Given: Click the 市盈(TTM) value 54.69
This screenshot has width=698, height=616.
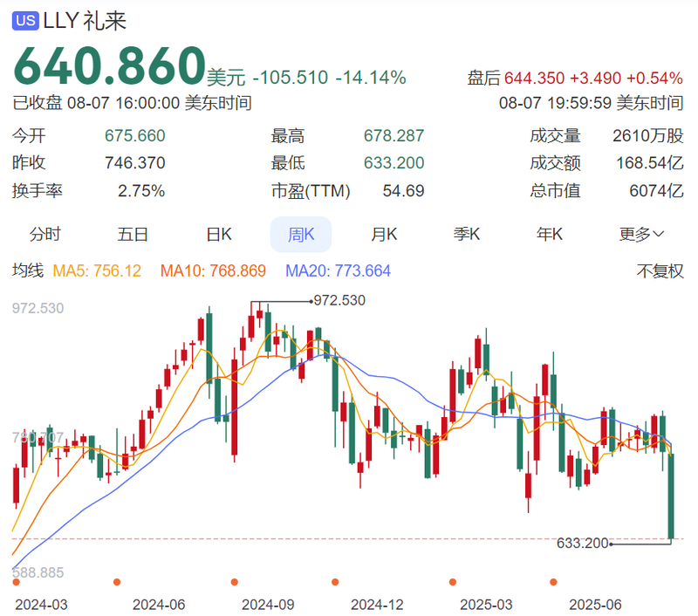Looking at the screenshot, I should (x=403, y=191).
